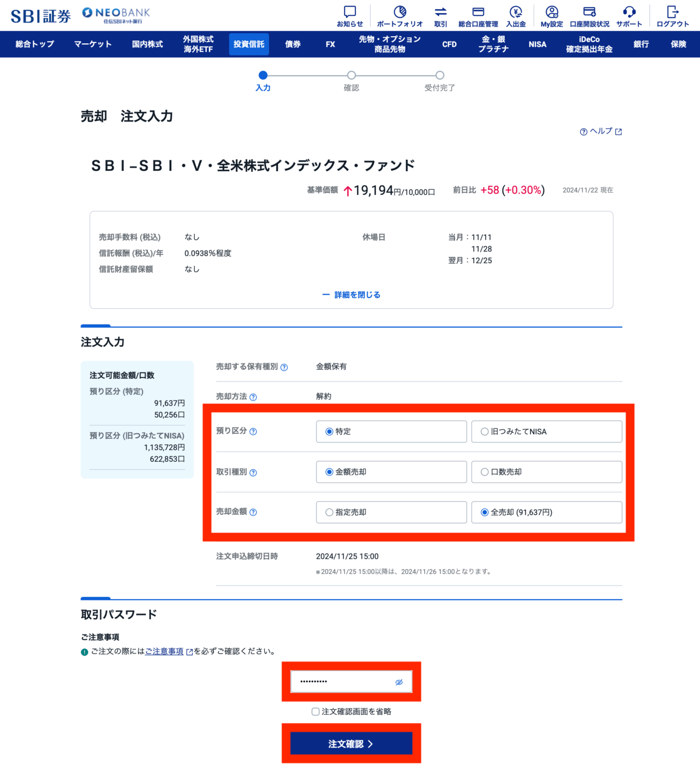Open the 銀行 menu

coord(641,44)
